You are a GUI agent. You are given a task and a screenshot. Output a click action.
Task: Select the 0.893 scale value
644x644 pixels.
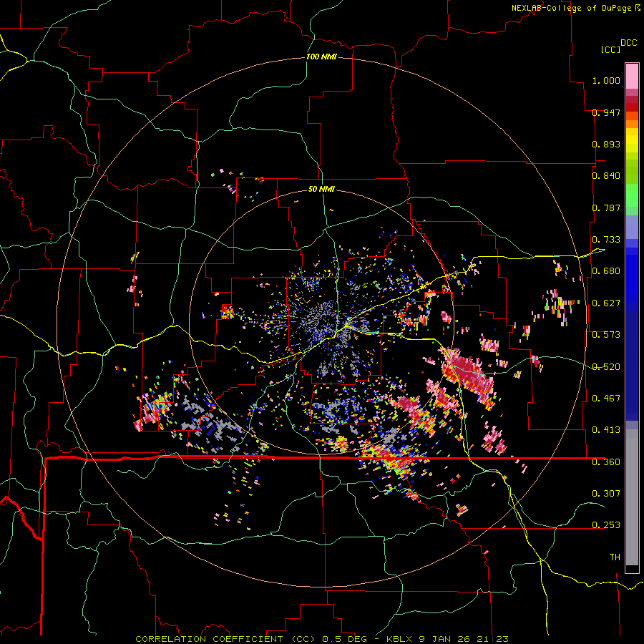coord(606,144)
